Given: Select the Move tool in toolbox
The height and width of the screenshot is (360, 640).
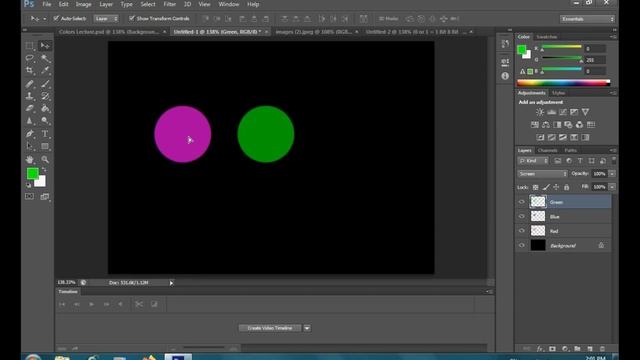Looking at the screenshot, I should 45,45.
